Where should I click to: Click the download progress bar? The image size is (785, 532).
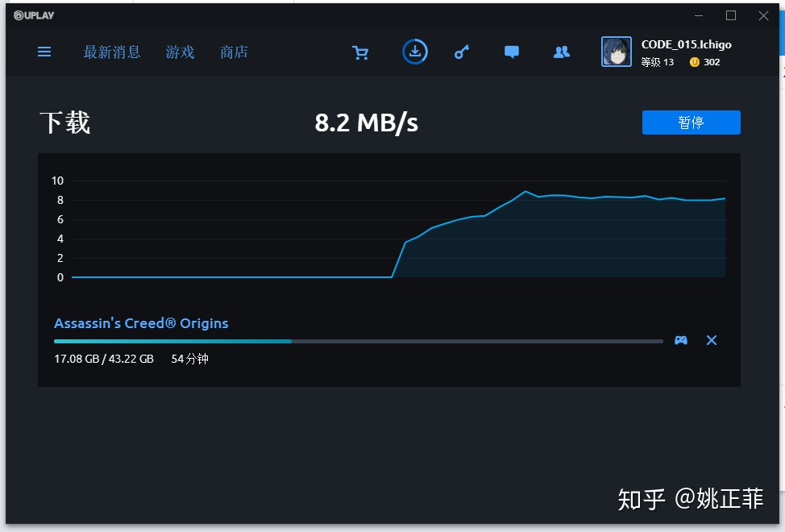pyautogui.click(x=358, y=341)
